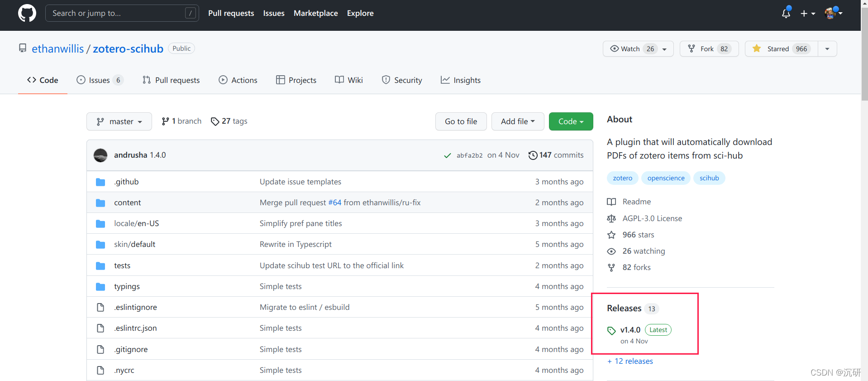Click the .eslintignore file icon

click(x=100, y=308)
